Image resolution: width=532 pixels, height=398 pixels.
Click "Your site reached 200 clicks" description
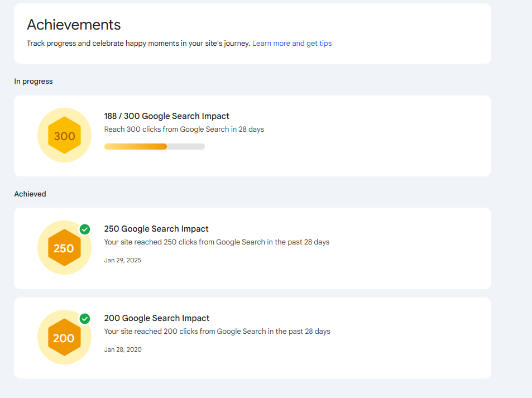(217, 332)
